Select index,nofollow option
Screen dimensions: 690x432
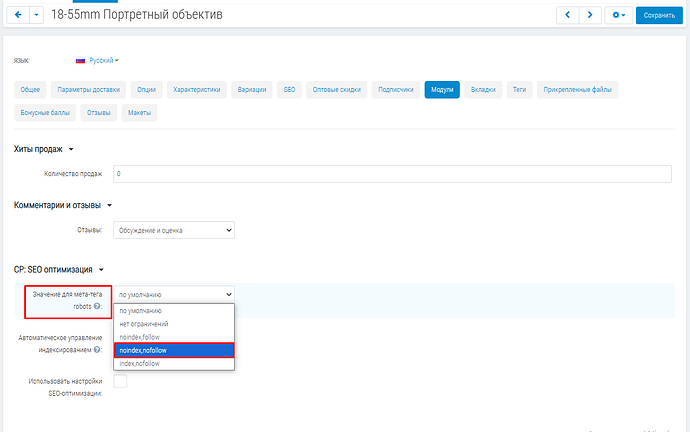click(x=174, y=363)
